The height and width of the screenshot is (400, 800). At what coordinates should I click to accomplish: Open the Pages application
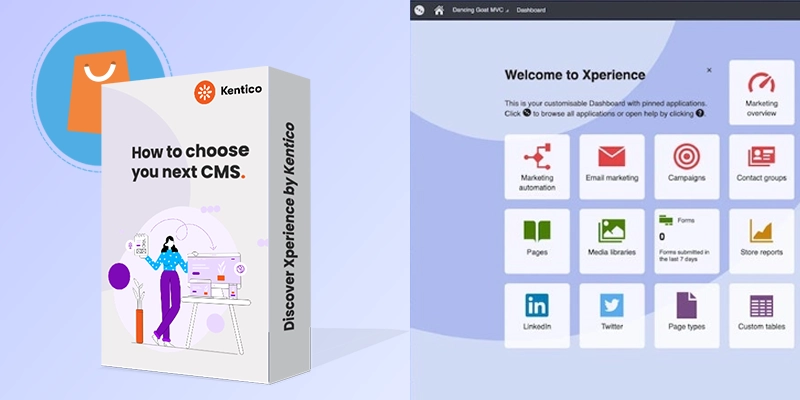tap(537, 240)
